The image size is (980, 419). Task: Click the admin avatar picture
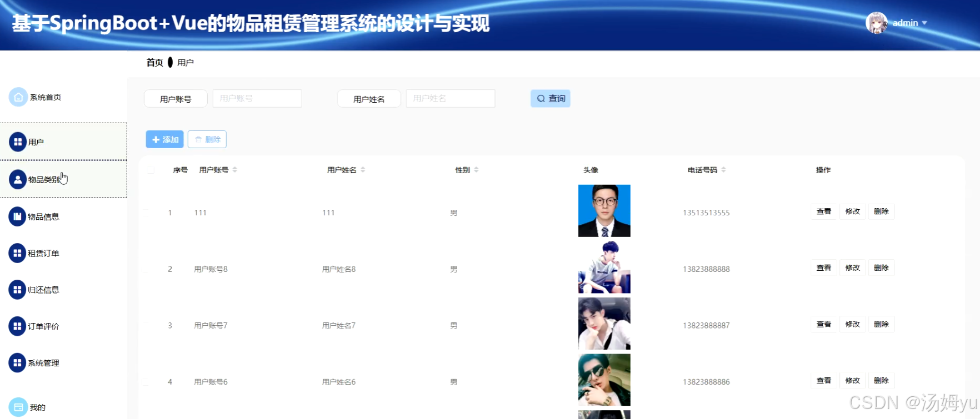(x=877, y=23)
